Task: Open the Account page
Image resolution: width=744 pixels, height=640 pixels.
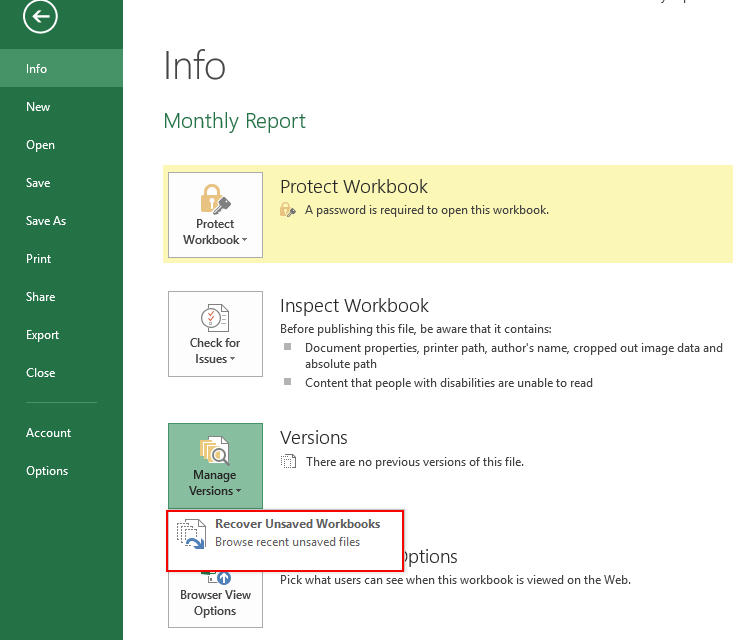Action: click(x=49, y=433)
